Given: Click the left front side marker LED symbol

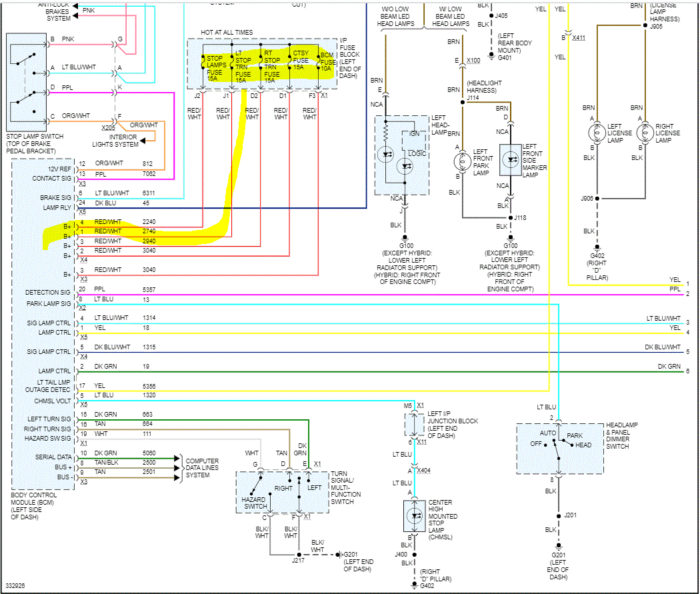Looking at the screenshot, I should [x=511, y=159].
